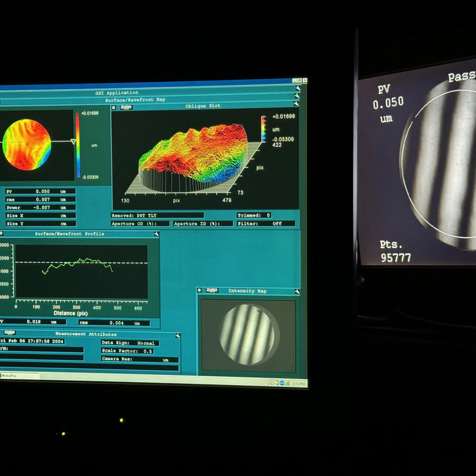
Task: Click the Data Sign: Normal control
Action: tap(130, 343)
